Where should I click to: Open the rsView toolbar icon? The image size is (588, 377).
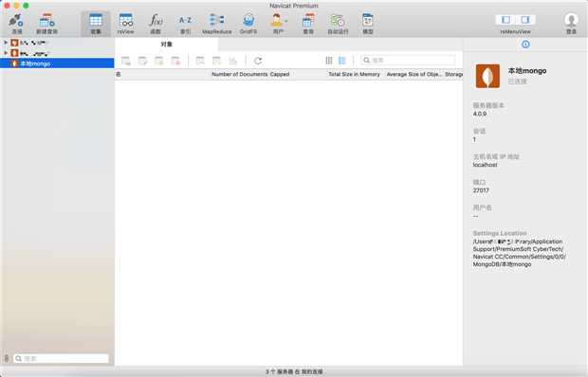tap(125, 24)
